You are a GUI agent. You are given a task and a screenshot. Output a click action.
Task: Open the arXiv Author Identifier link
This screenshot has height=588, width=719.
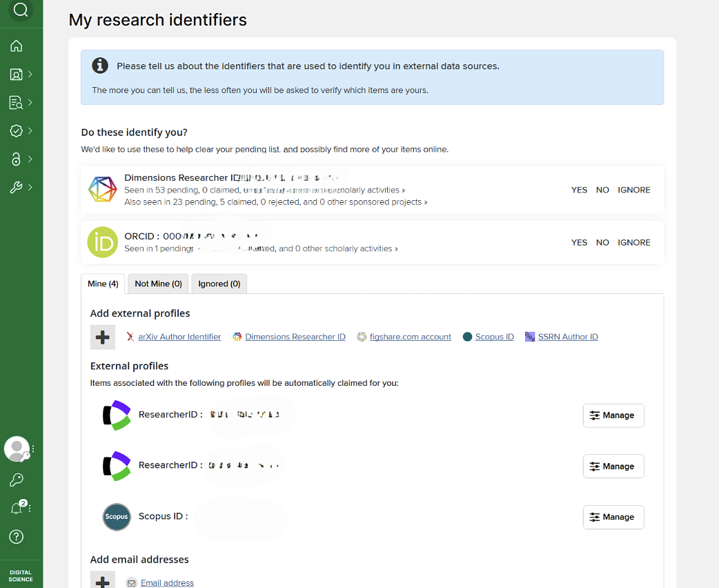click(x=179, y=337)
